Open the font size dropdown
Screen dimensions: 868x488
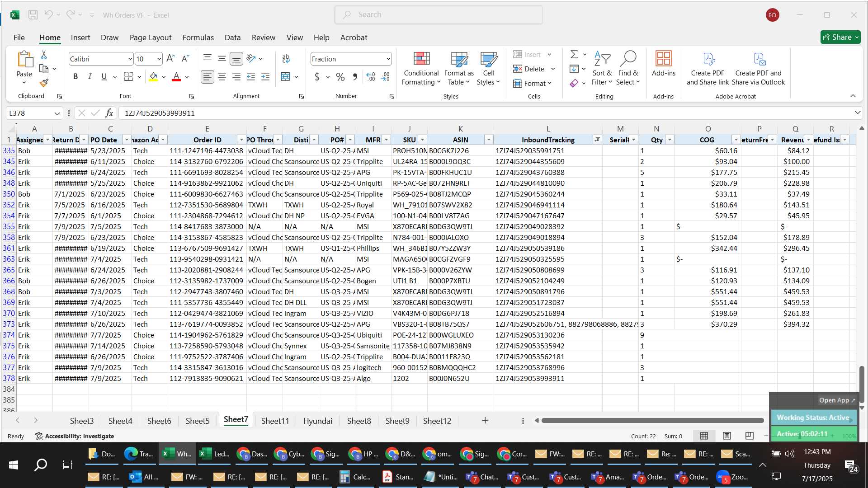(x=159, y=59)
